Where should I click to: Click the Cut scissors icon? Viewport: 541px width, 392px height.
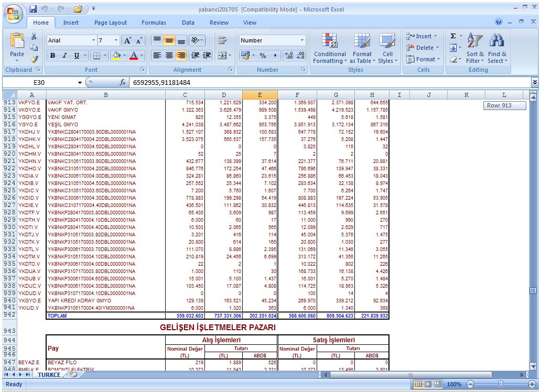pos(34,37)
